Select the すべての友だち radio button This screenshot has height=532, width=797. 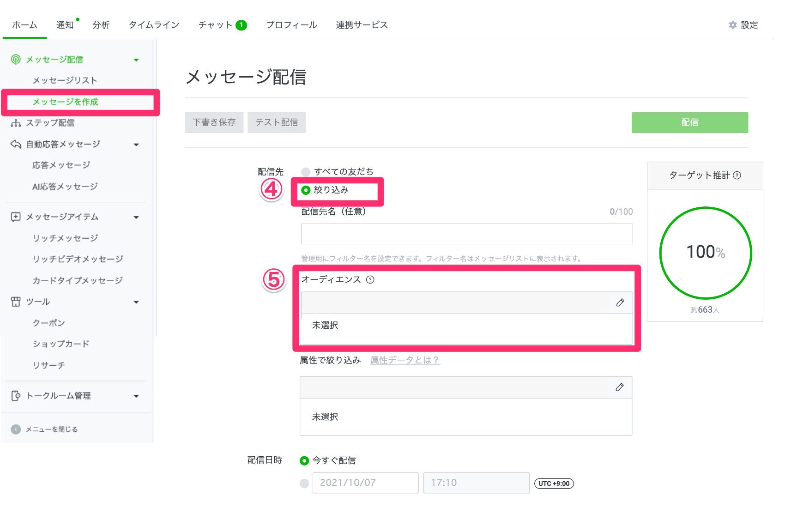pos(305,171)
